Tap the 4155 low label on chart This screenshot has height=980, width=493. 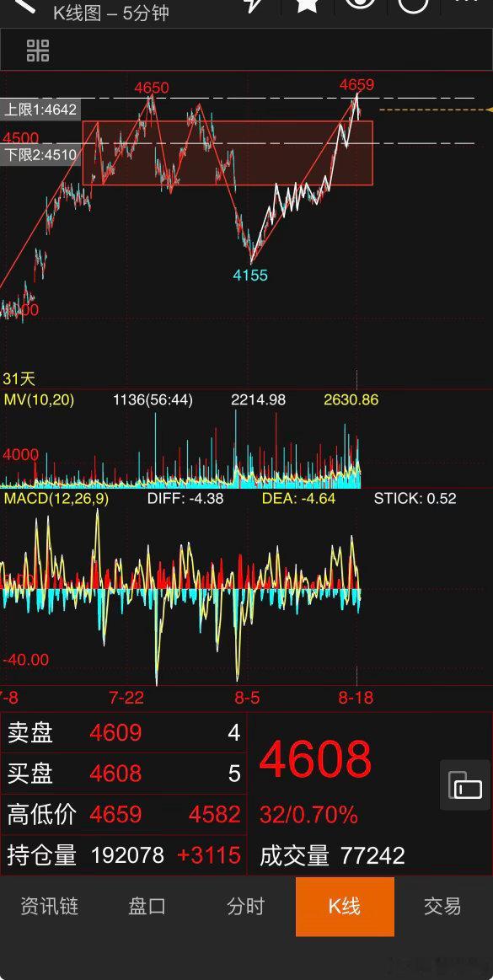250,275
